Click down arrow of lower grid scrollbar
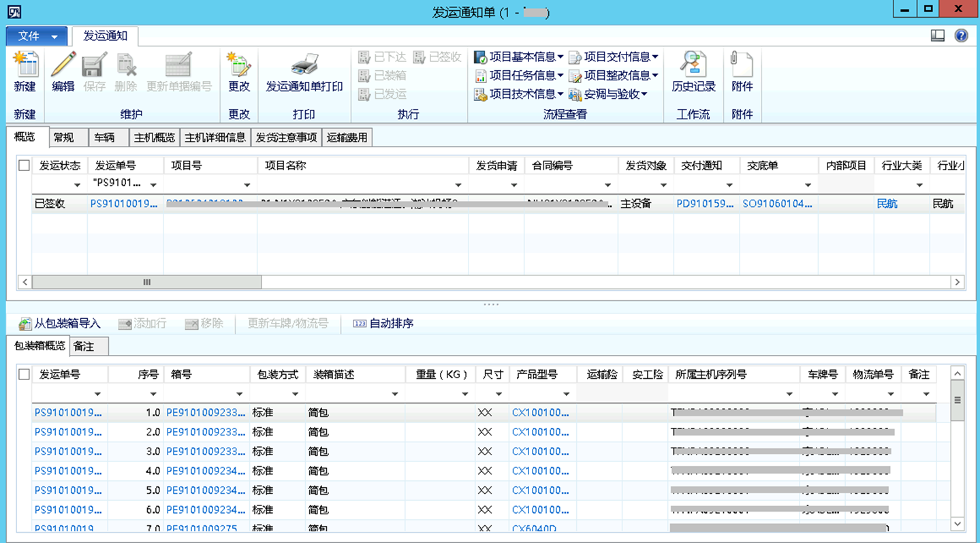 tap(957, 523)
